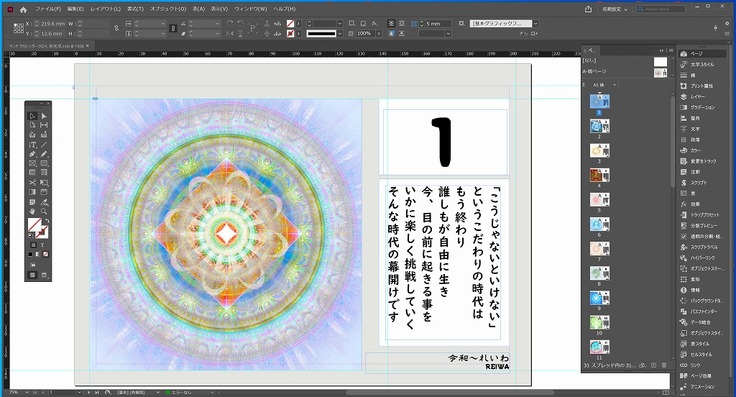736x397 pixels.
Task: Open the workspace 初期設定 dropdown
Action: tap(615, 9)
